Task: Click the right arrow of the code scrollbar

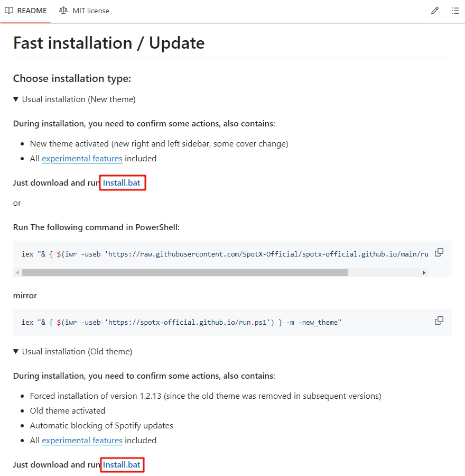Action: (x=424, y=273)
